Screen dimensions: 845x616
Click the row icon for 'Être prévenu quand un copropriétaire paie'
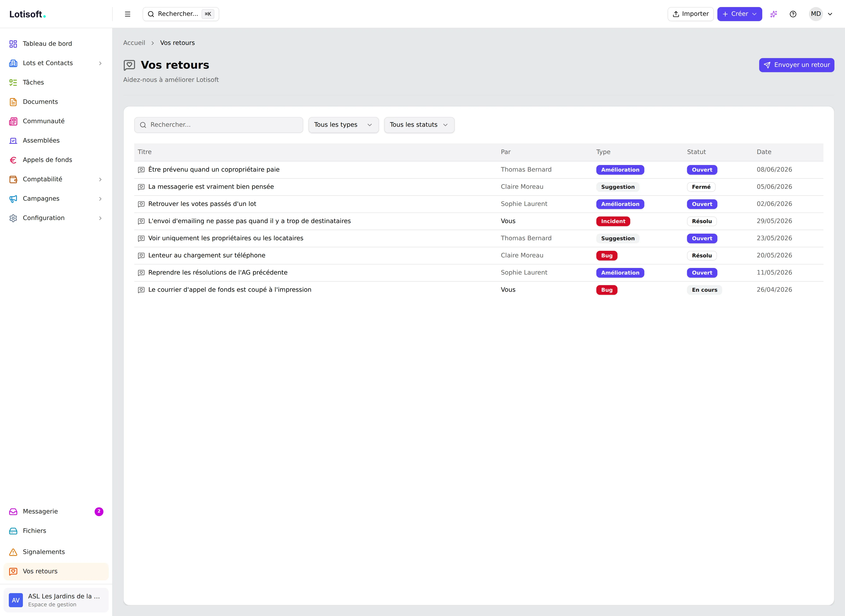(141, 170)
